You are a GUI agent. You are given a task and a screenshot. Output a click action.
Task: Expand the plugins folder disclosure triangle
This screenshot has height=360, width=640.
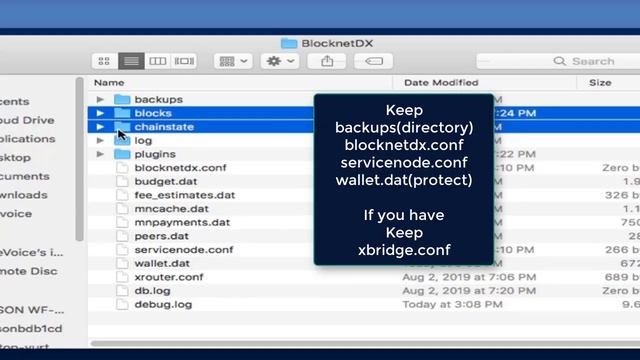point(100,154)
